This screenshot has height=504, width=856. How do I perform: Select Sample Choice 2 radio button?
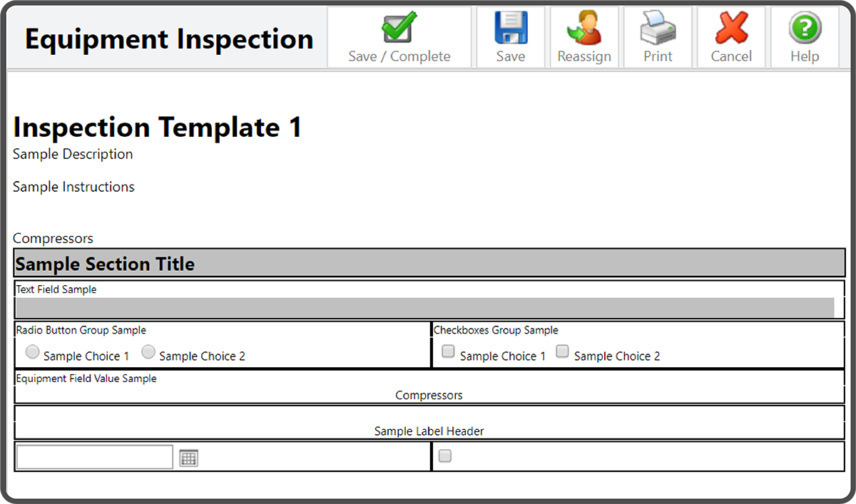[x=148, y=351]
